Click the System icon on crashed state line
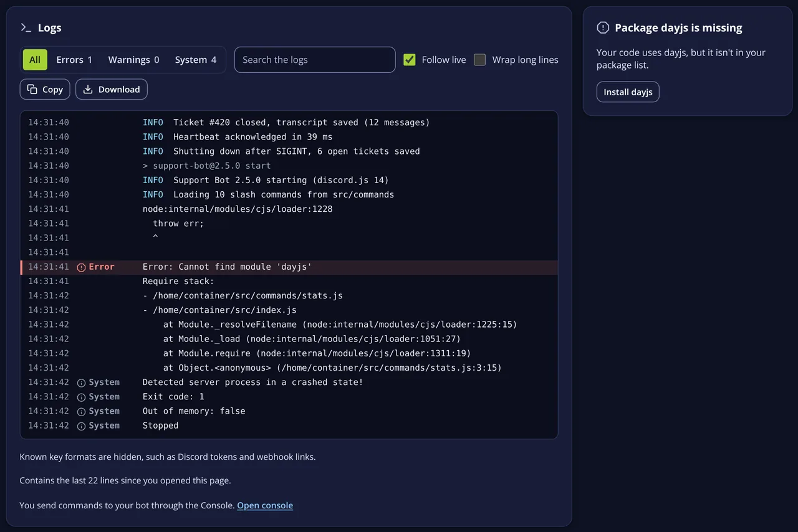Image resolution: width=798 pixels, height=532 pixels. tap(81, 382)
